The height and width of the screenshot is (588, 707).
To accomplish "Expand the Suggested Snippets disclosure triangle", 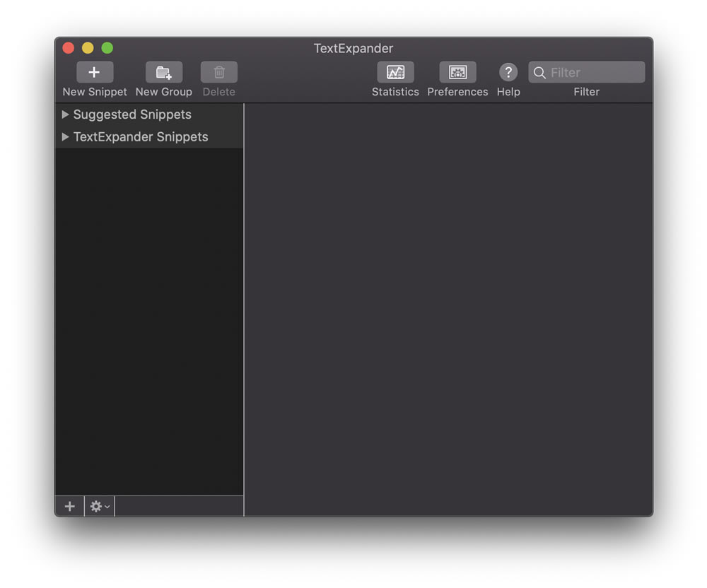I will pyautogui.click(x=65, y=114).
